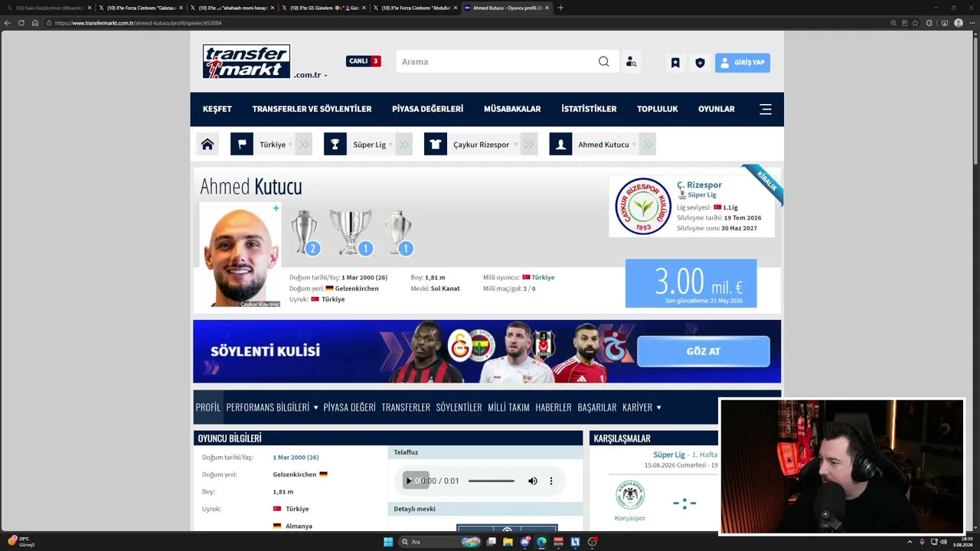Expand the Ahmed Kutucu breadcrumb dropdown
980x551 pixels.
pyautogui.click(x=634, y=145)
